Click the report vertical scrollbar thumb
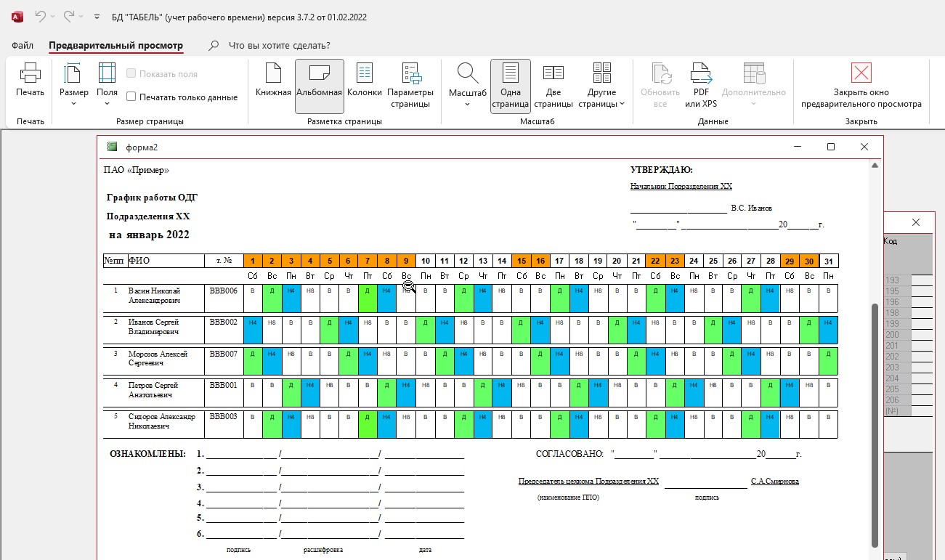Image resolution: width=945 pixels, height=560 pixels. pyautogui.click(x=875, y=424)
